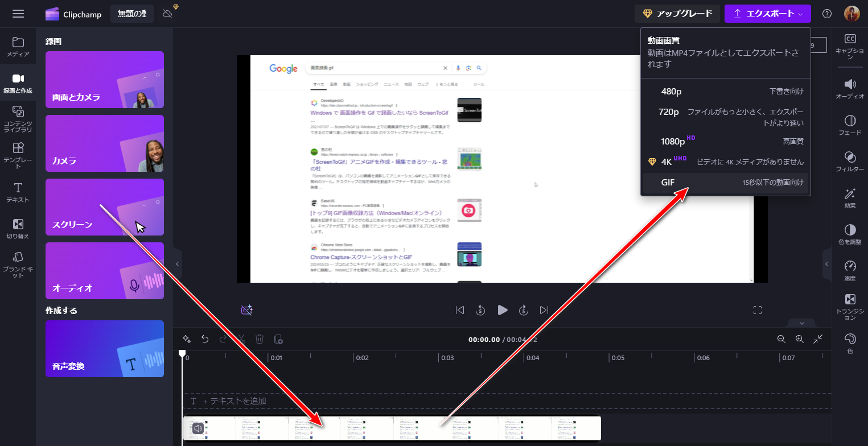The width and height of the screenshot is (868, 446).
Task: Open the フェード fade panel
Action: coord(850,126)
